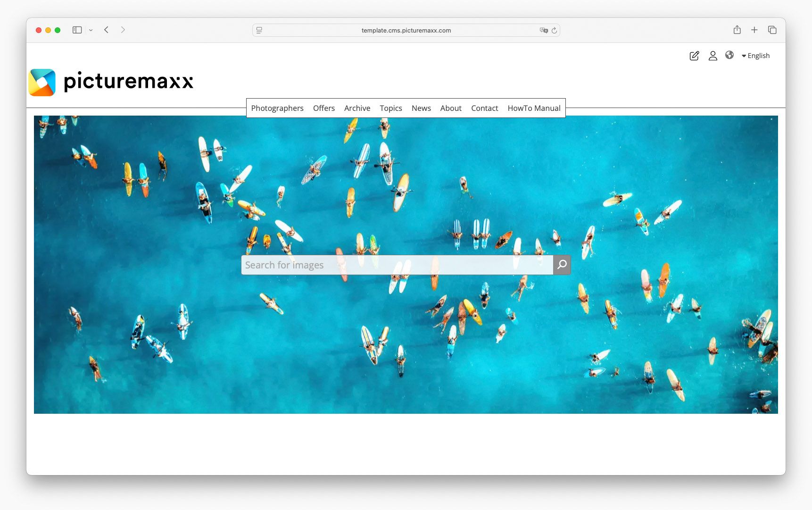Screen dimensions: 812x510
Task: Click the edit/compose icon near English
Action: click(695, 56)
